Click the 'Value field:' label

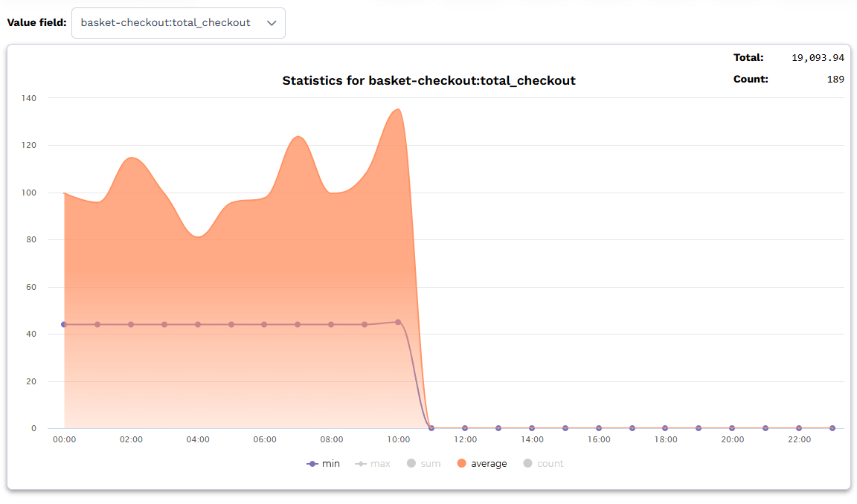tap(36, 23)
